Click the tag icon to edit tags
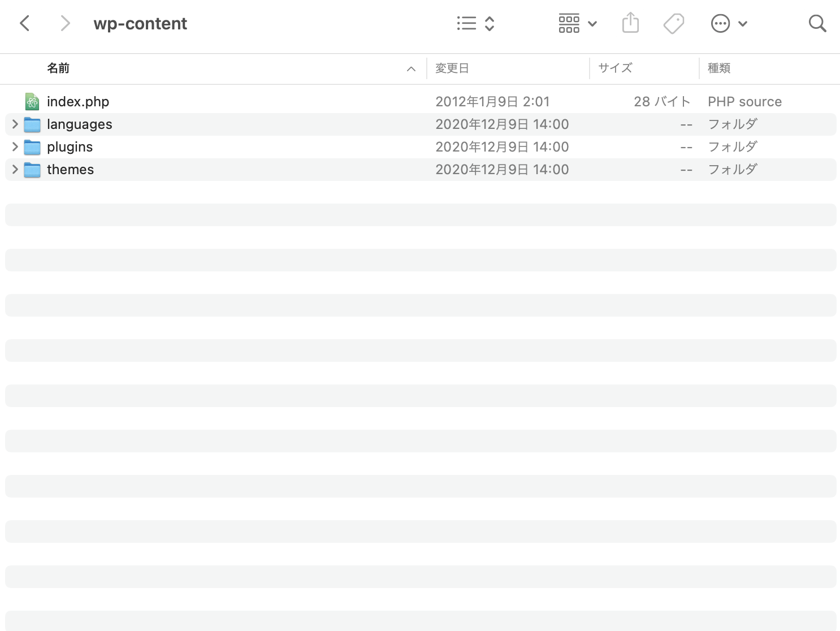Screen dimensions: 840x631 click(x=673, y=23)
